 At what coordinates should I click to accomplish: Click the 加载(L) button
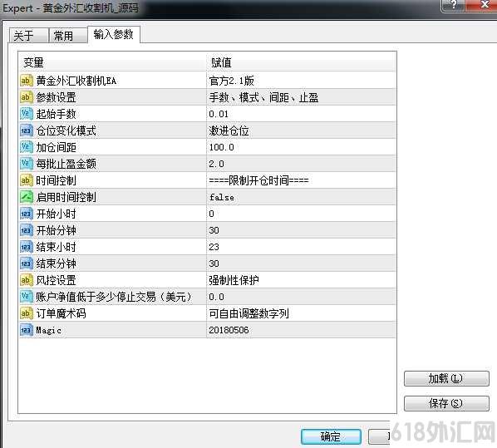(446, 378)
